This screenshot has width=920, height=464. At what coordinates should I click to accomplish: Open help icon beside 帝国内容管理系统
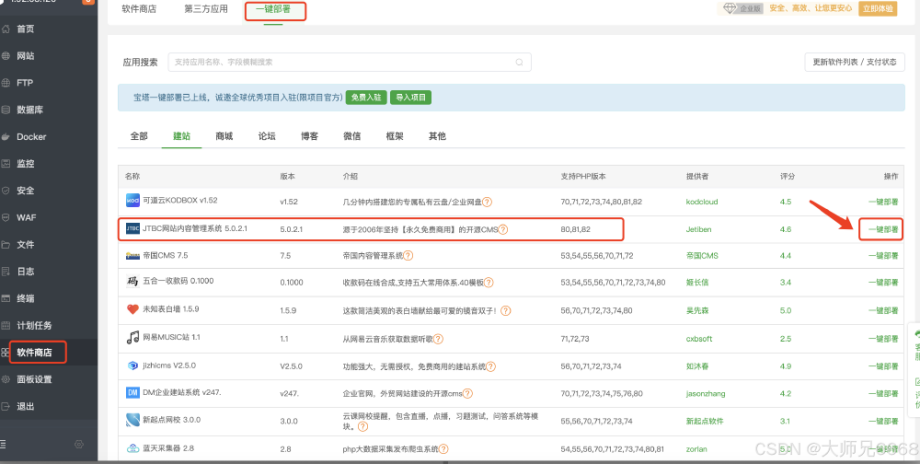(408, 256)
